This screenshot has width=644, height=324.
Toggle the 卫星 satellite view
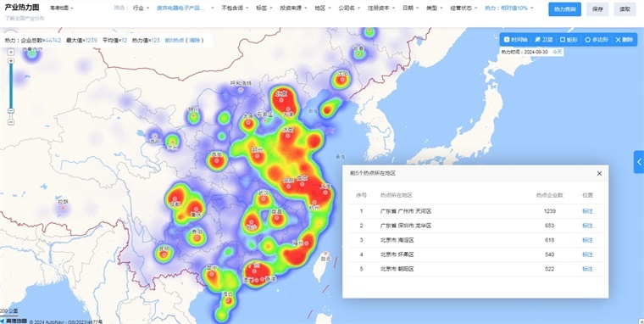coord(544,40)
